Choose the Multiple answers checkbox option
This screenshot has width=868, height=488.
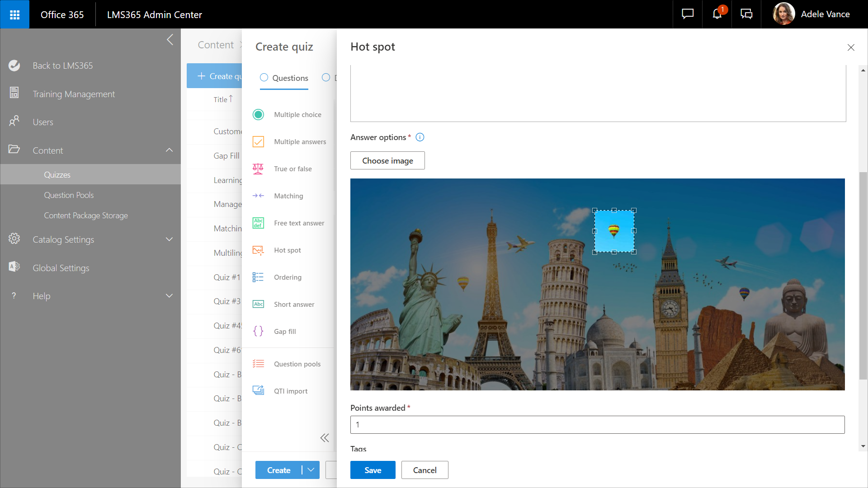tap(258, 142)
